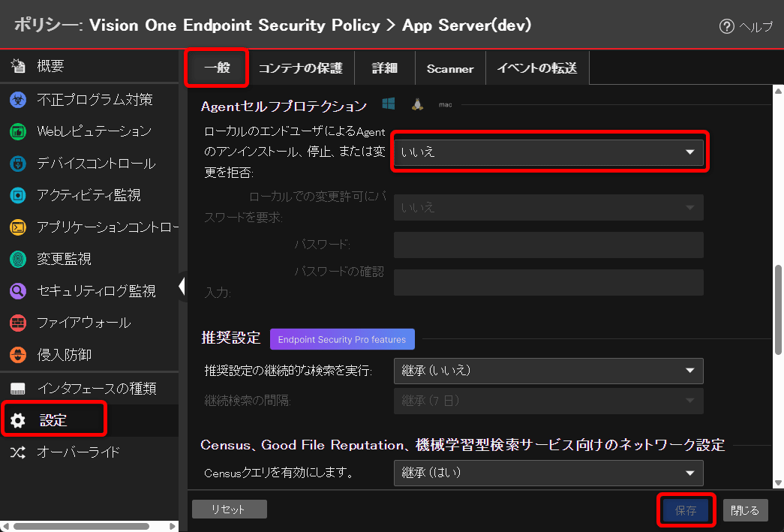Click the Agentセルフプロテクション heading
The image size is (784, 532).
coord(284,106)
